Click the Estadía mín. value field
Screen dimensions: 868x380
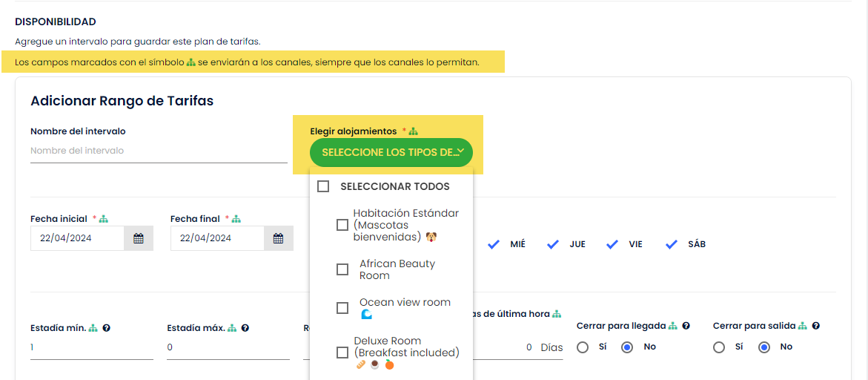[x=92, y=347]
